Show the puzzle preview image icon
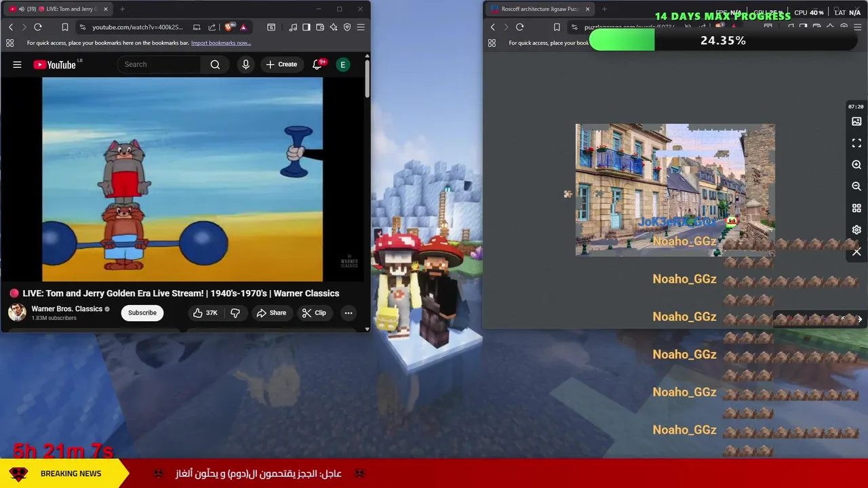This screenshot has width=868, height=488. [x=856, y=121]
